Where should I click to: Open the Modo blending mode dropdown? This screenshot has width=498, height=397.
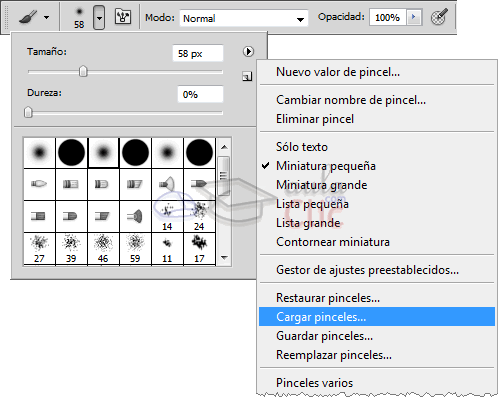tap(244, 18)
